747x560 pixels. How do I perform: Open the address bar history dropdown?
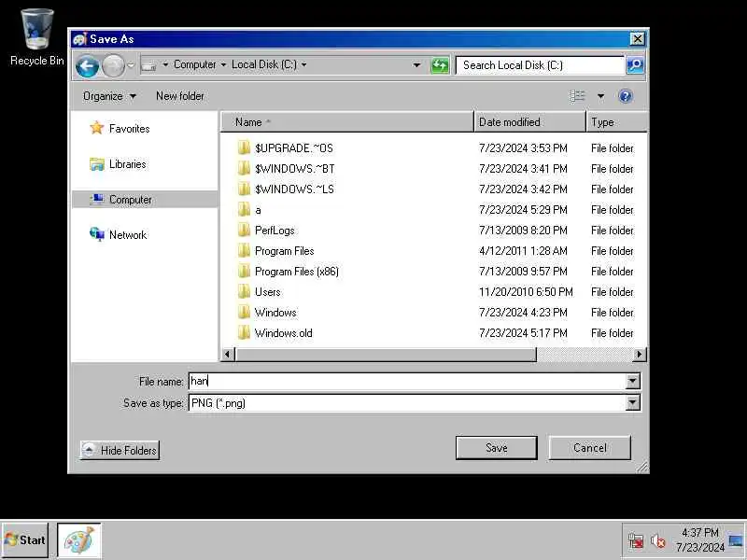tap(416, 65)
